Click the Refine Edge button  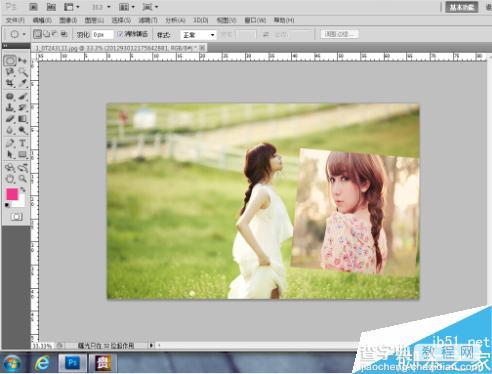(x=340, y=34)
